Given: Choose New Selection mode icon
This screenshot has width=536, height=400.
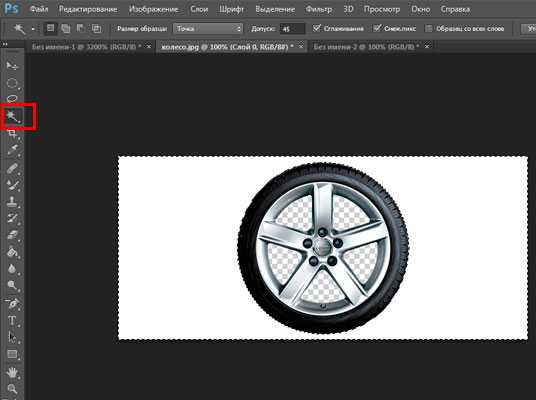Looking at the screenshot, I should 50,28.
